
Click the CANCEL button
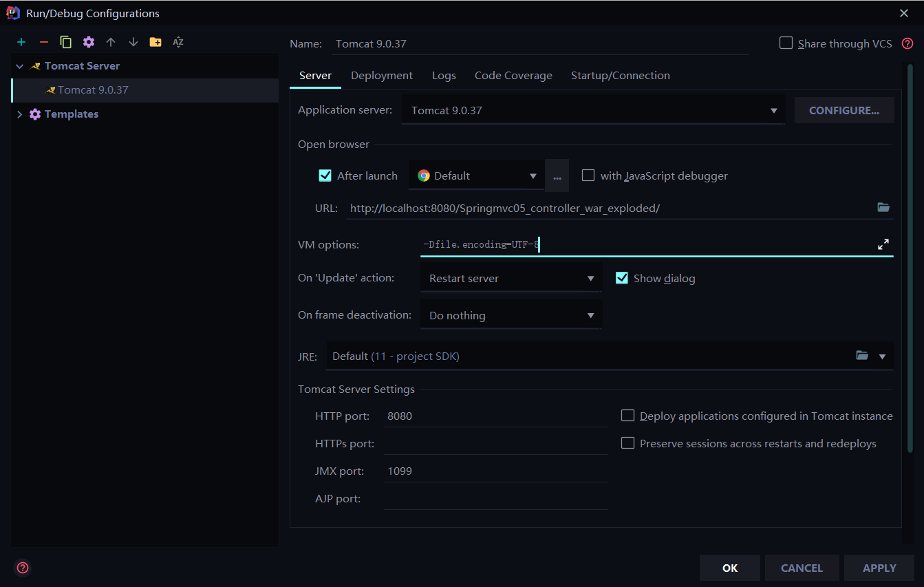click(802, 568)
